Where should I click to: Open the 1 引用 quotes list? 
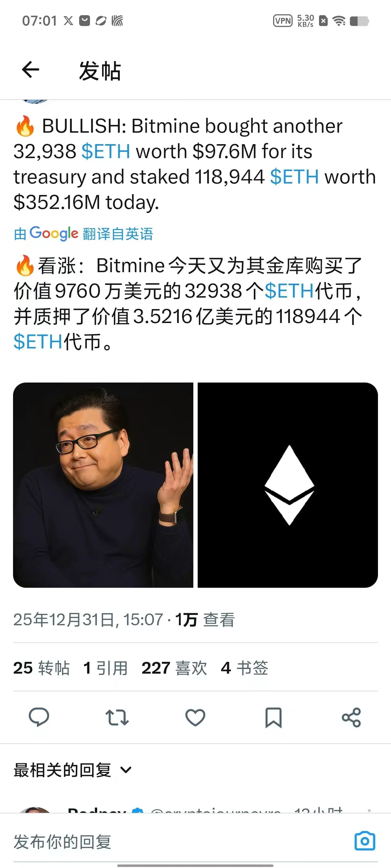pyautogui.click(x=106, y=667)
